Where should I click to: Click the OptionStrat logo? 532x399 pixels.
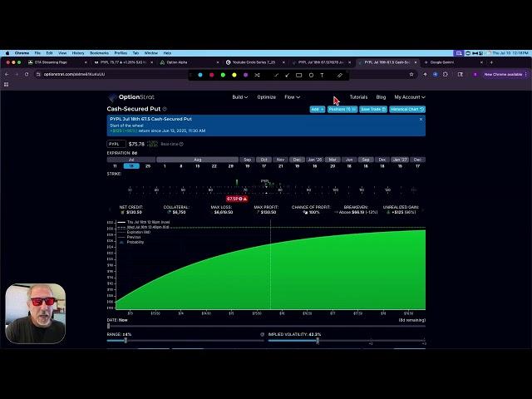click(x=131, y=97)
